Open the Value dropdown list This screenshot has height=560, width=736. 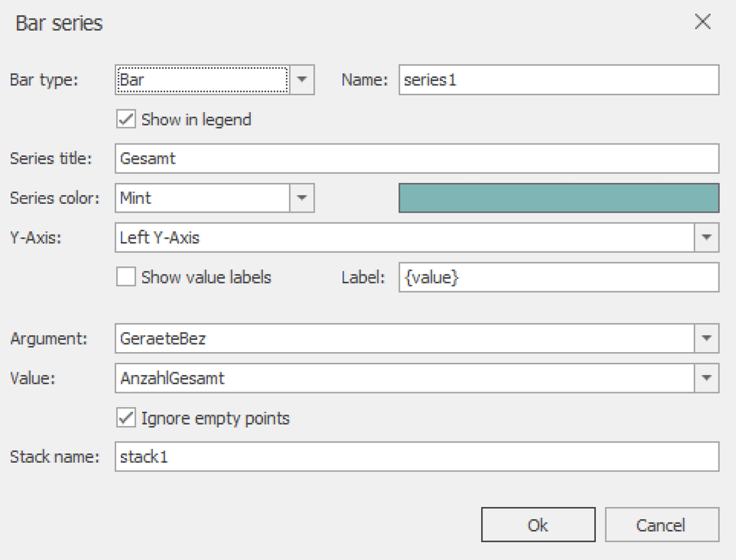click(x=706, y=378)
